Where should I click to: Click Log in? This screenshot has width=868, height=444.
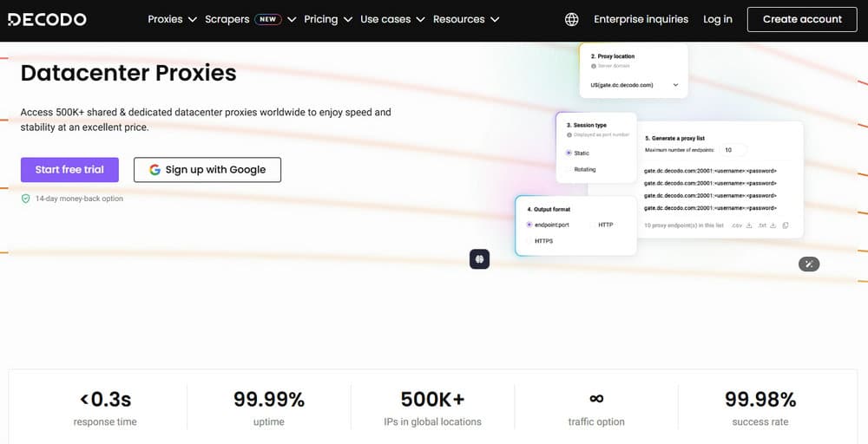coord(718,19)
